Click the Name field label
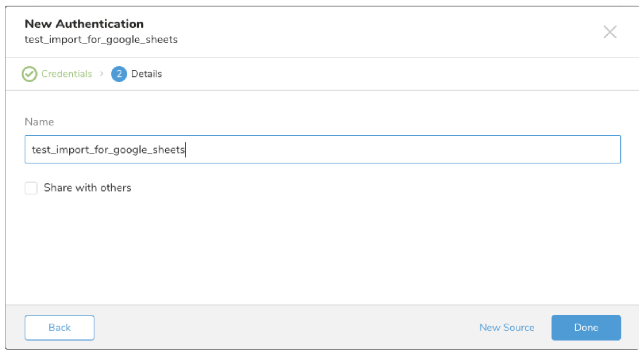This screenshot has width=644, height=355. click(39, 122)
